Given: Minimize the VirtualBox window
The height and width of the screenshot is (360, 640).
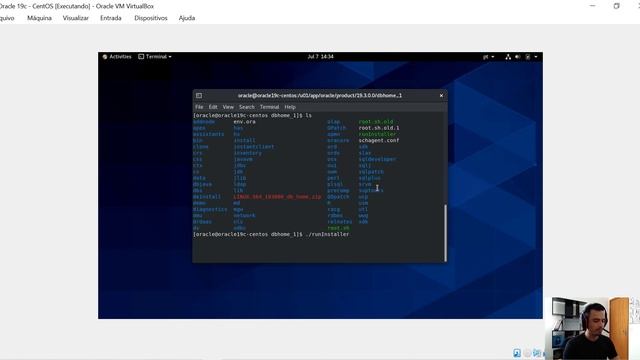Looking at the screenshot, I should (593, 6).
